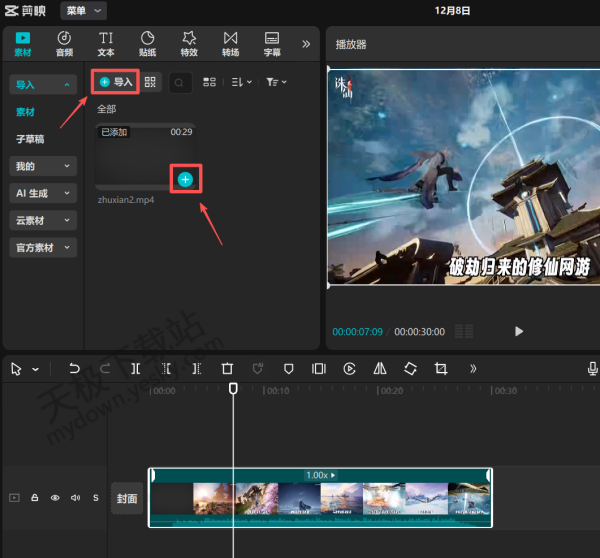Click the microphone record icon
Image resolution: width=600 pixels, height=558 pixels.
tap(592, 369)
